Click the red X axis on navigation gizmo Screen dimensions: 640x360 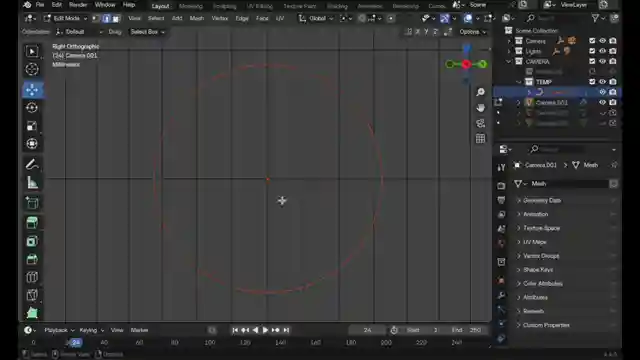click(x=466, y=64)
